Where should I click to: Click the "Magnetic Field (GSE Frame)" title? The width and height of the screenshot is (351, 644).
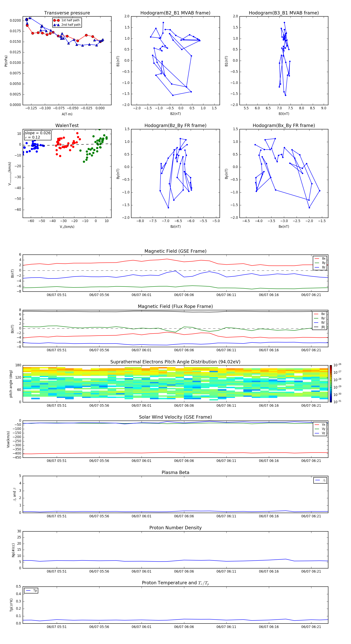pos(175,251)
